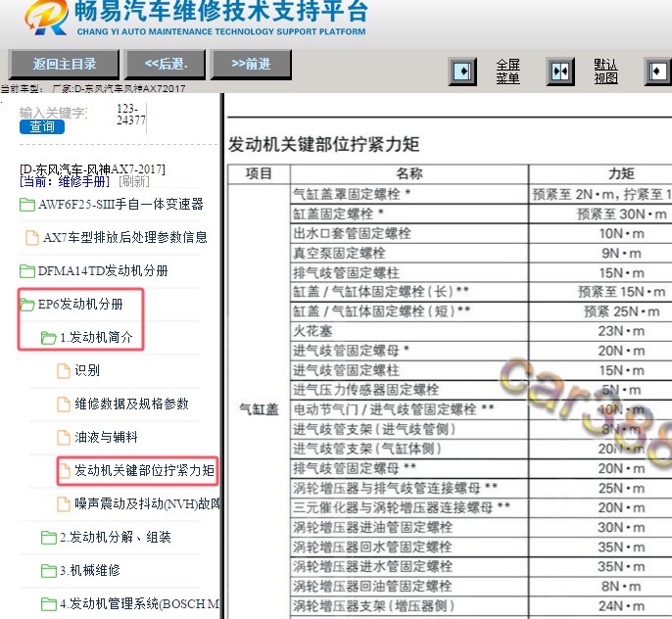Open 油液与辅料 document
The width and height of the screenshot is (672, 619).
pyautogui.click(x=106, y=438)
